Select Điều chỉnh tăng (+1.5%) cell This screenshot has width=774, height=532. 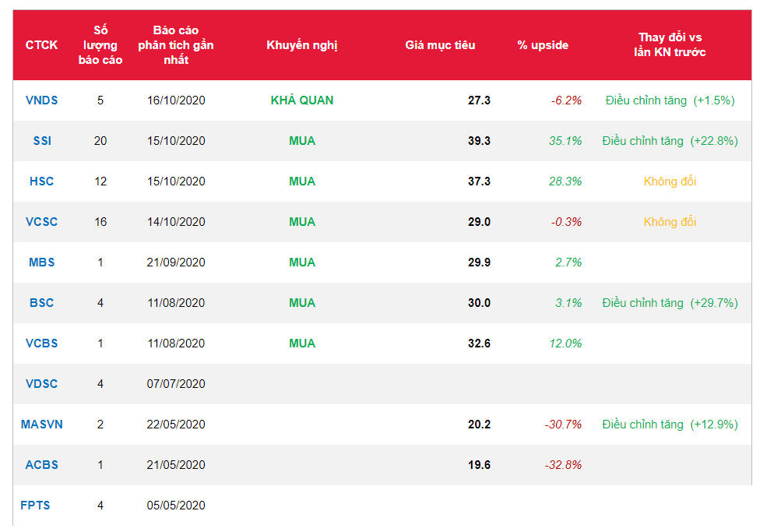[x=670, y=100]
